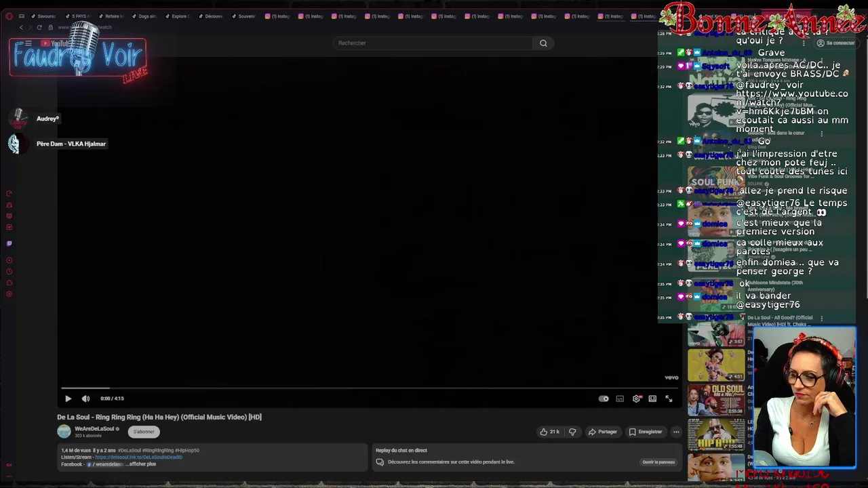Seek along the video progress bar
This screenshot has height=488, width=868.
(x=369, y=388)
